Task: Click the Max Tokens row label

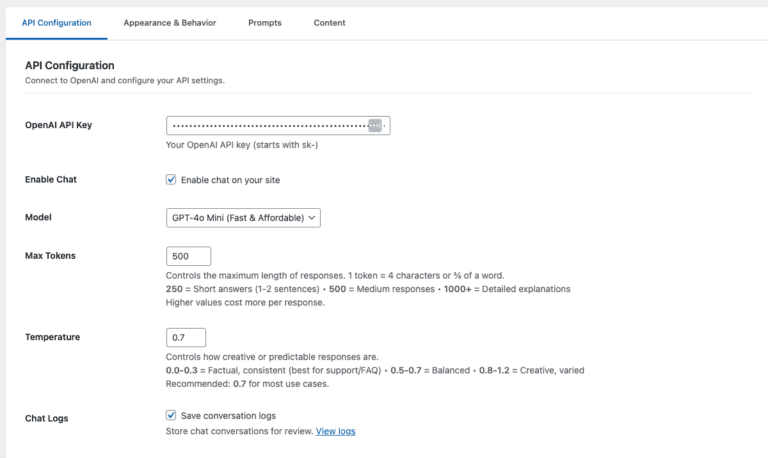Action: click(50, 256)
